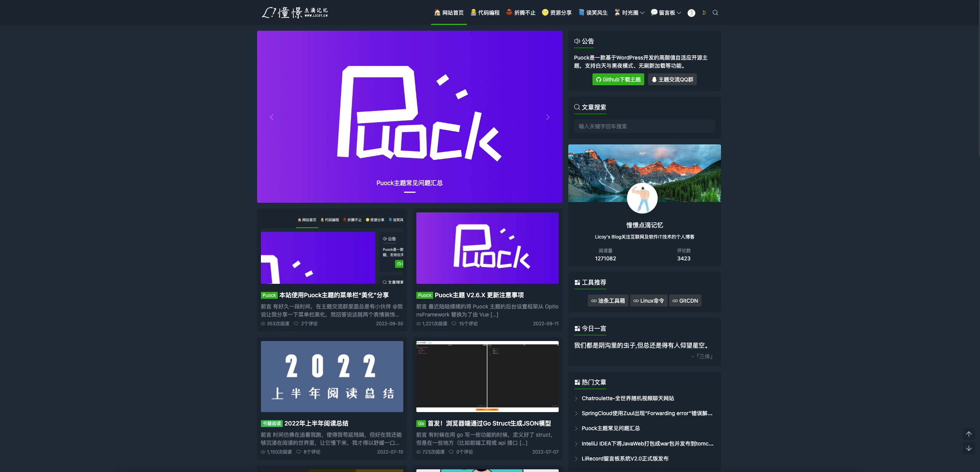
Task: Open the 2022上半年阅读总结 thumbnail
Action: coord(332,376)
